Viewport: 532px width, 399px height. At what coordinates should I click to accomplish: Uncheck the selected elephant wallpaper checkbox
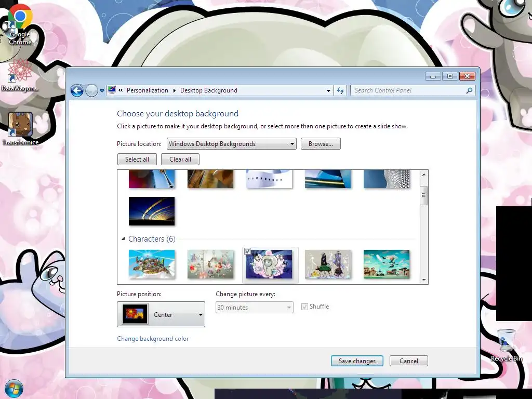(247, 251)
